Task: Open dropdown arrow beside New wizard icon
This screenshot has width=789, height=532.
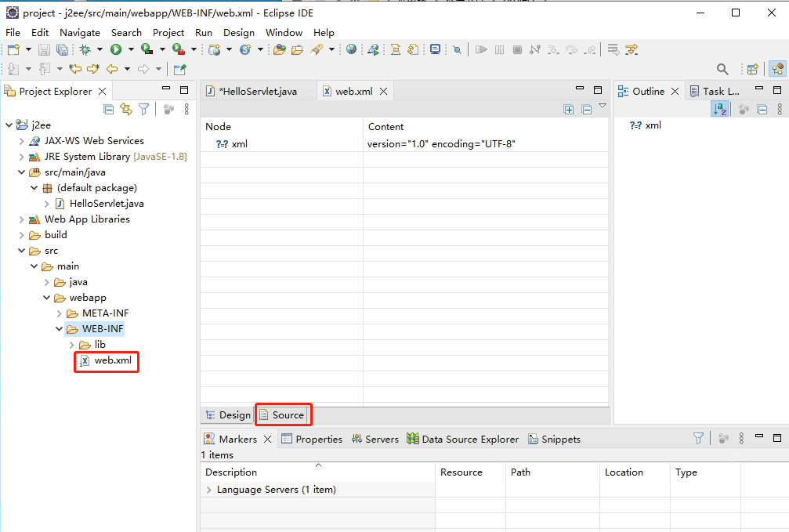Action: tap(28, 49)
